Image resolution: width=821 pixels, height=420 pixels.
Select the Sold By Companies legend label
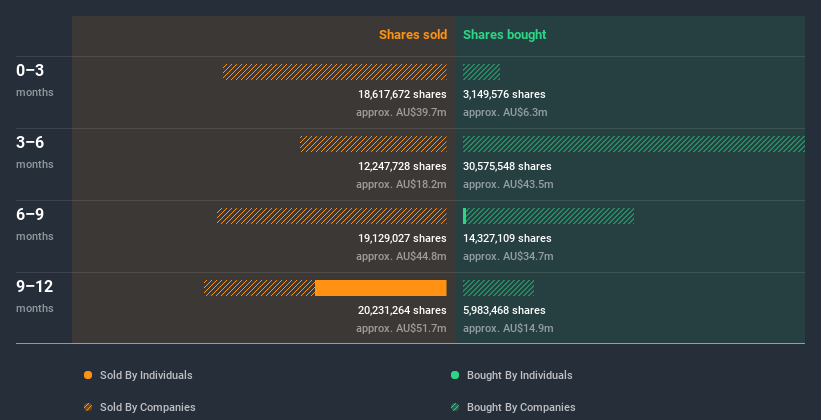(x=148, y=407)
